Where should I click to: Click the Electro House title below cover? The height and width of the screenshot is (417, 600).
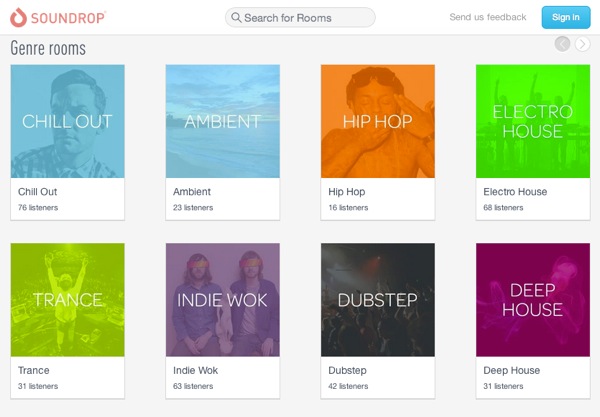pos(515,192)
